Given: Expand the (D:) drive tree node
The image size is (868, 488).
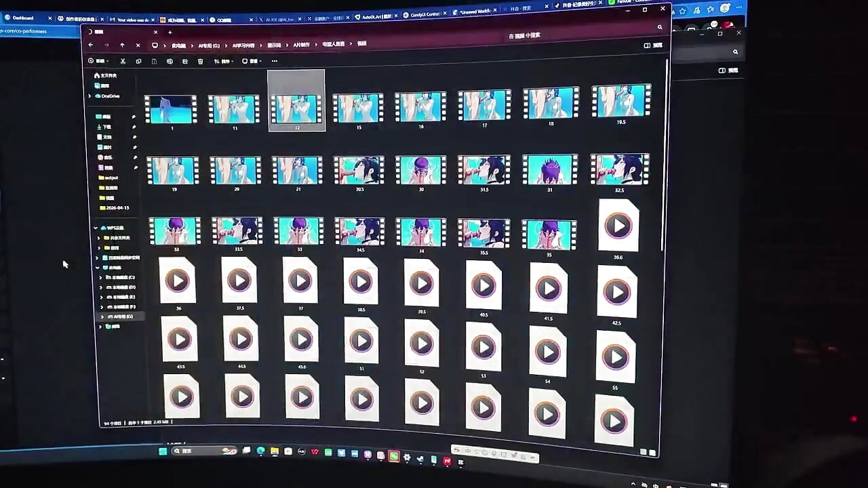Looking at the screenshot, I should point(101,287).
